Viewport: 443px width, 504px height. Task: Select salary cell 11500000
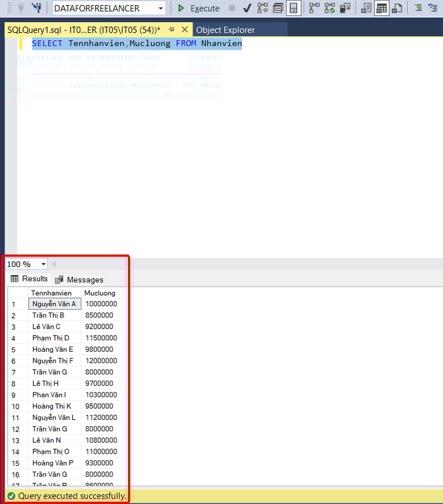click(102, 338)
